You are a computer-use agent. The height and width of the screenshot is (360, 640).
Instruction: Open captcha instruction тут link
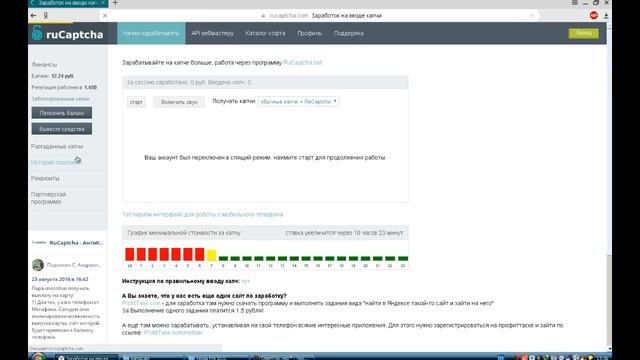[245, 281]
